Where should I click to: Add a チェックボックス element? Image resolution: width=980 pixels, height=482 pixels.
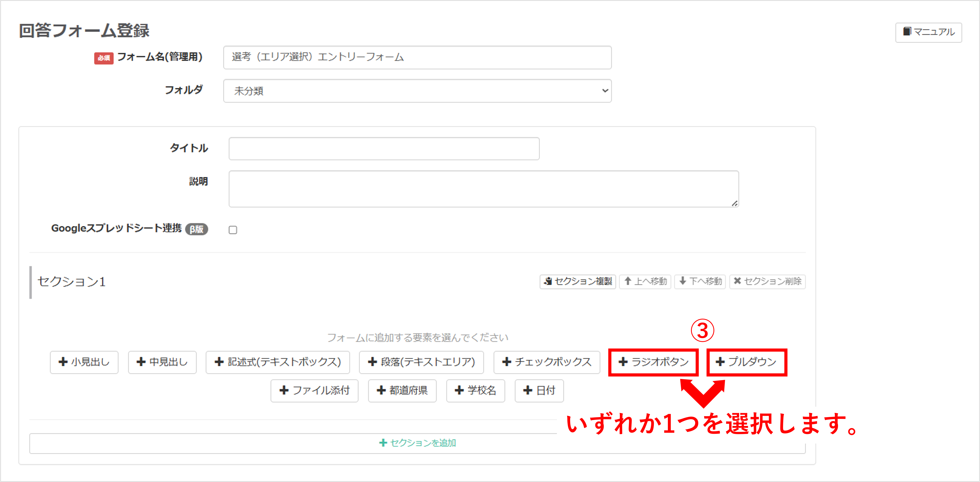[x=547, y=362]
